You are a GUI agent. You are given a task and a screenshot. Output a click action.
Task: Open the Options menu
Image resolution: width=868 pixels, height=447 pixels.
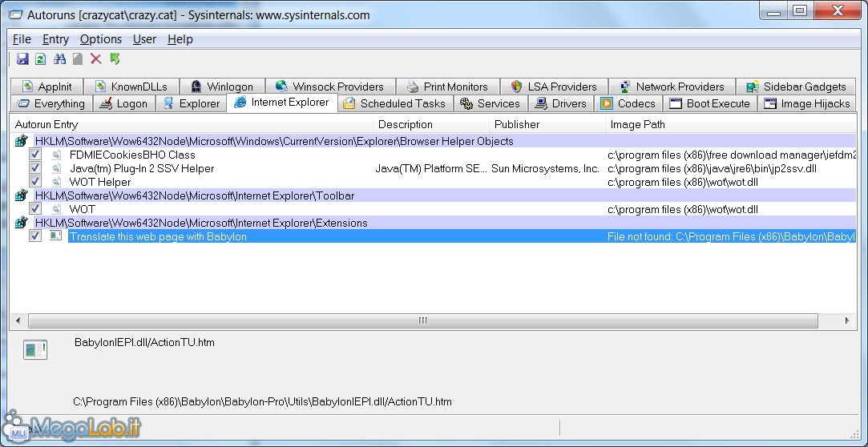coord(101,39)
